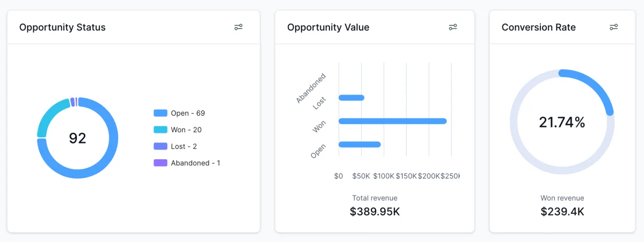Click the 92 total in donut center
The width and height of the screenshot is (644, 242).
click(77, 138)
